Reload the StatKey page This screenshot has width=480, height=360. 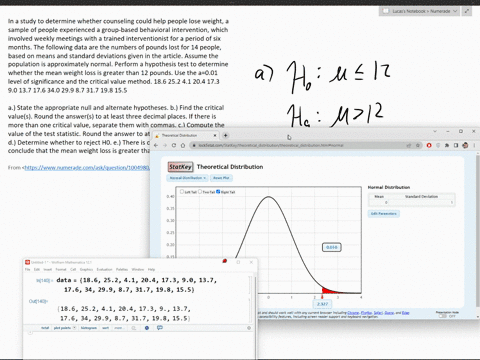tap(174, 145)
